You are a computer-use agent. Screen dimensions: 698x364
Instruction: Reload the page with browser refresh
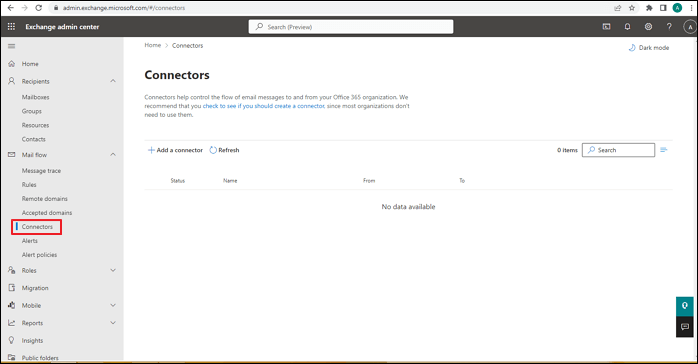click(x=39, y=8)
